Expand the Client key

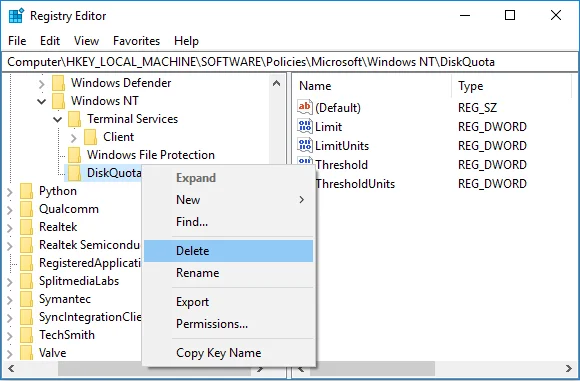74,138
